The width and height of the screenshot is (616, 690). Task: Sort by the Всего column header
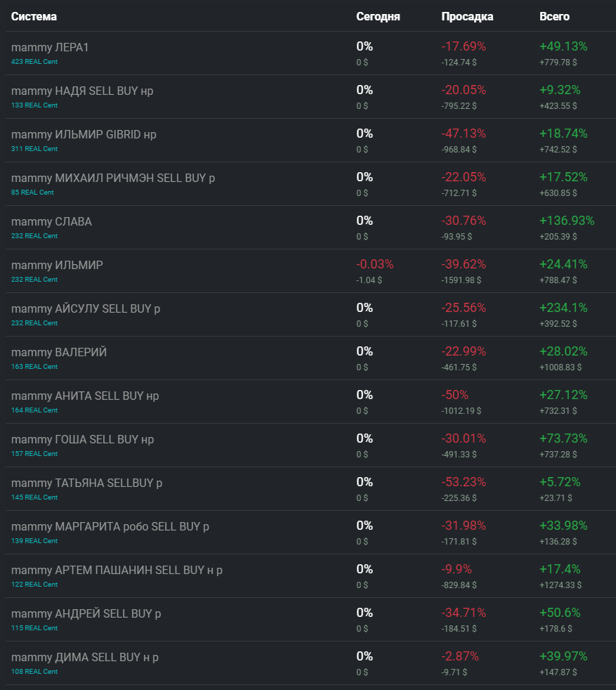pyautogui.click(x=554, y=16)
